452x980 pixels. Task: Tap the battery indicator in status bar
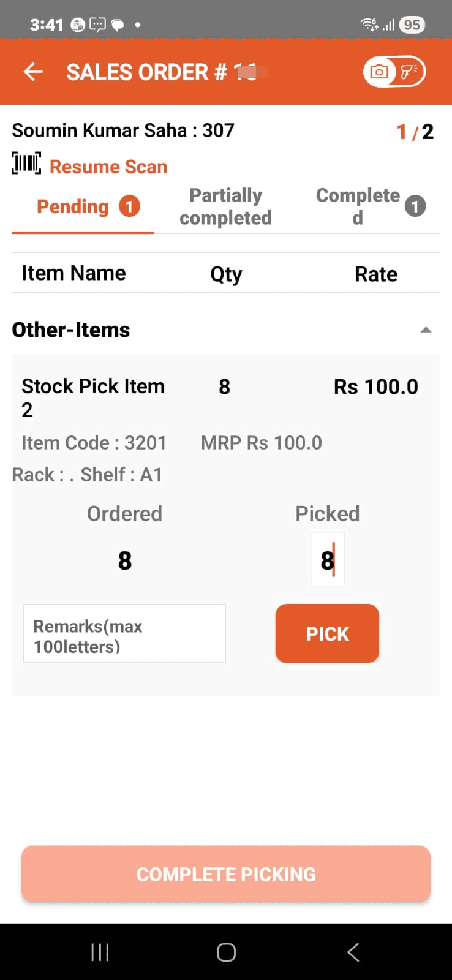click(412, 24)
